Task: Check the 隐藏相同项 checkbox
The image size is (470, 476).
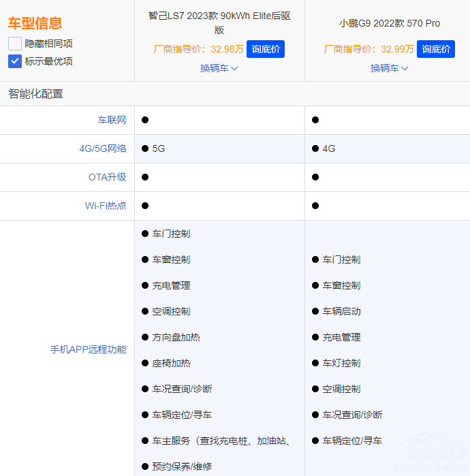Action: (15, 44)
